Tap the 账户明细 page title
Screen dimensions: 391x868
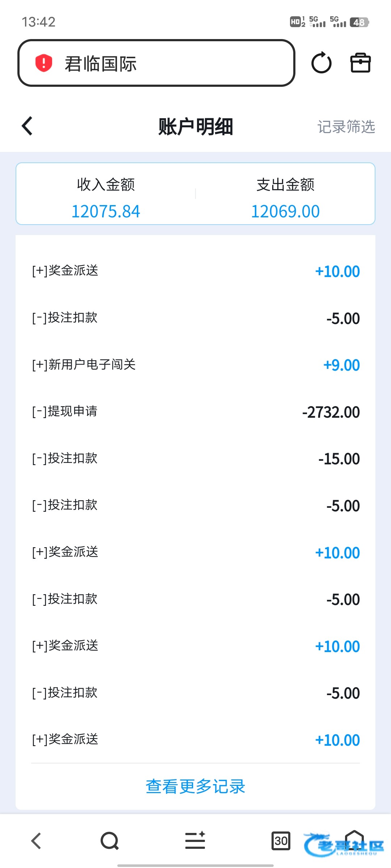(195, 127)
